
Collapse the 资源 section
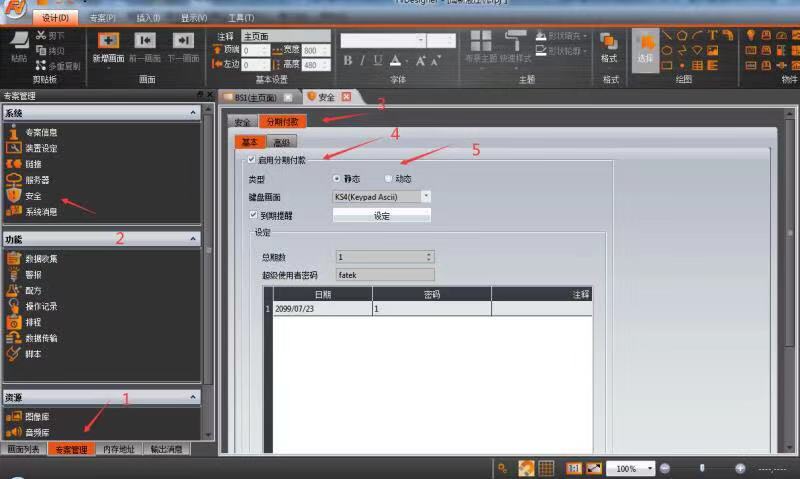(193, 397)
